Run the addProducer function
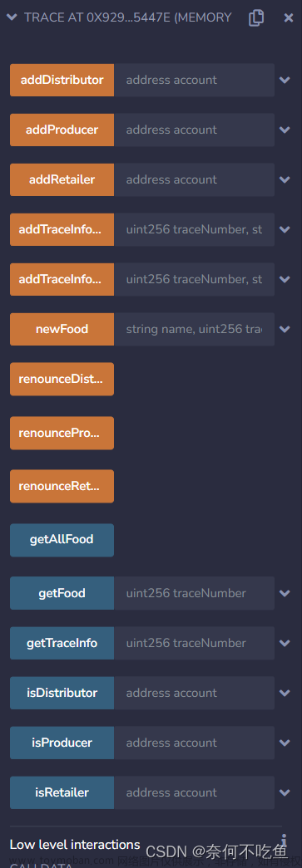The height and width of the screenshot is (868, 302). point(62,130)
